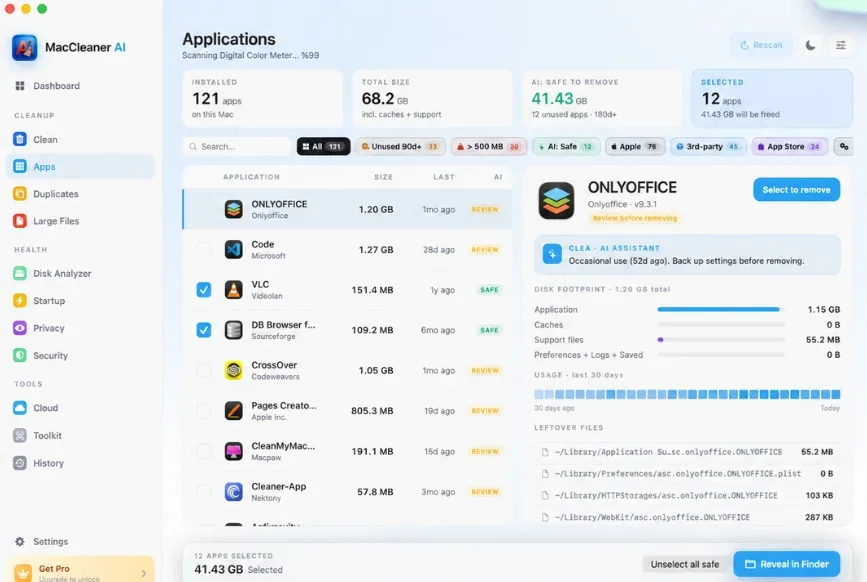Viewport: 867px width, 582px height.
Task: Open Disk Analyzer icon in sidebar
Action: coord(20,273)
